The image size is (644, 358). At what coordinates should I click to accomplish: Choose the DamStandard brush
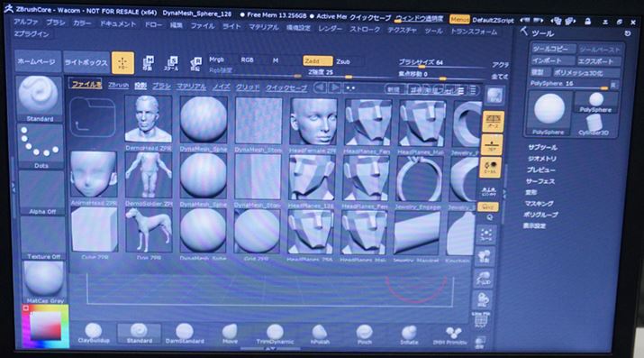point(185,334)
